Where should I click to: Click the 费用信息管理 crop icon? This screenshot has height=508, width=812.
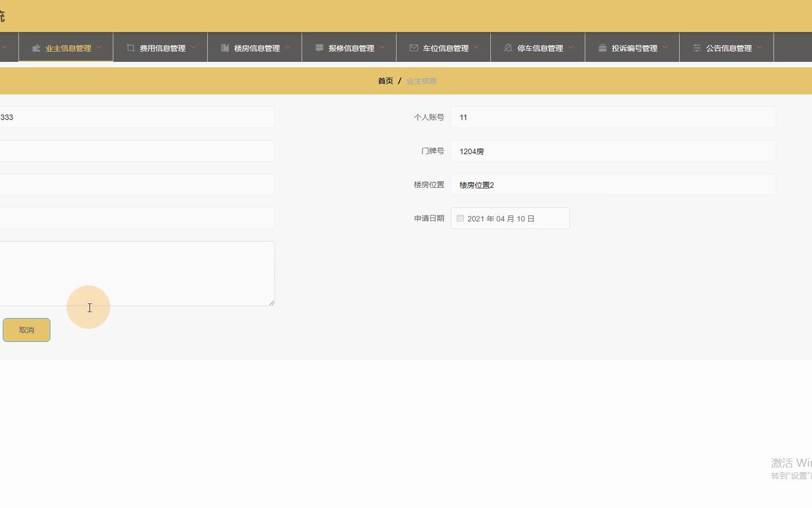pyautogui.click(x=130, y=48)
